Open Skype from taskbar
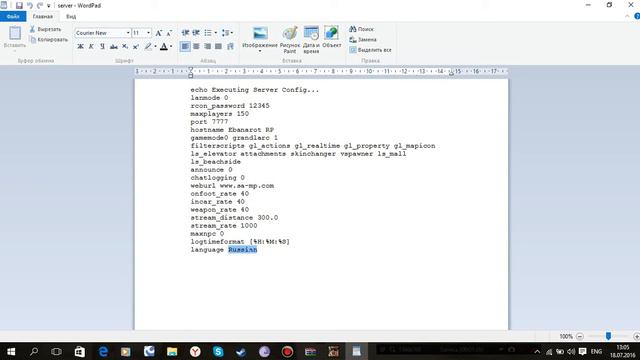The image size is (640, 360). point(218,351)
